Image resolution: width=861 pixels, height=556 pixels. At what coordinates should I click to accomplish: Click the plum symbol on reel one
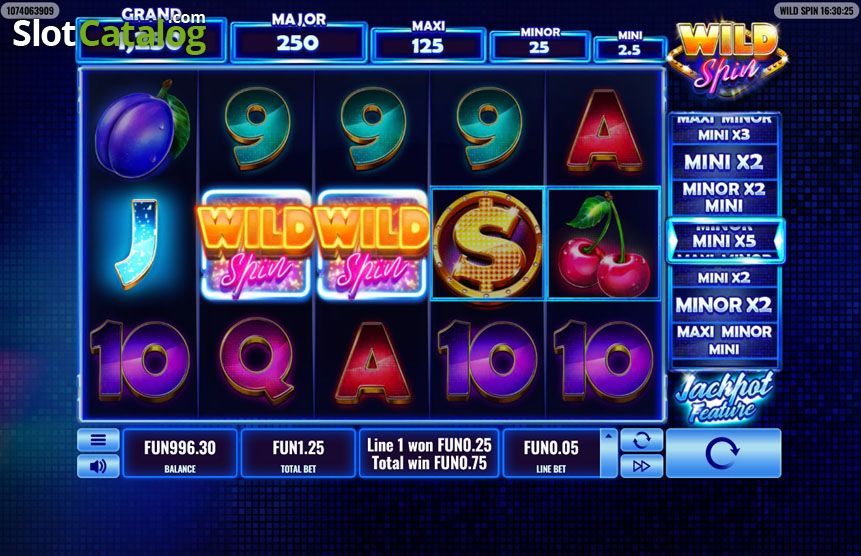142,130
